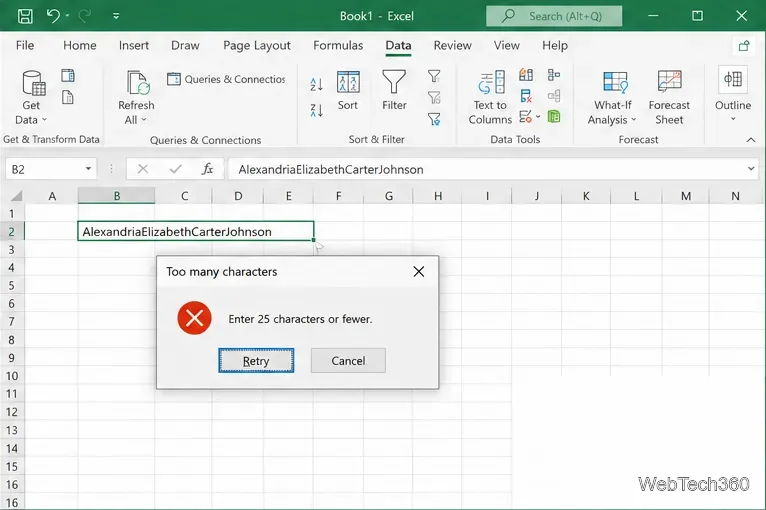This screenshot has width=766, height=510.
Task: Switch to the Page Layout tab
Action: (257, 45)
